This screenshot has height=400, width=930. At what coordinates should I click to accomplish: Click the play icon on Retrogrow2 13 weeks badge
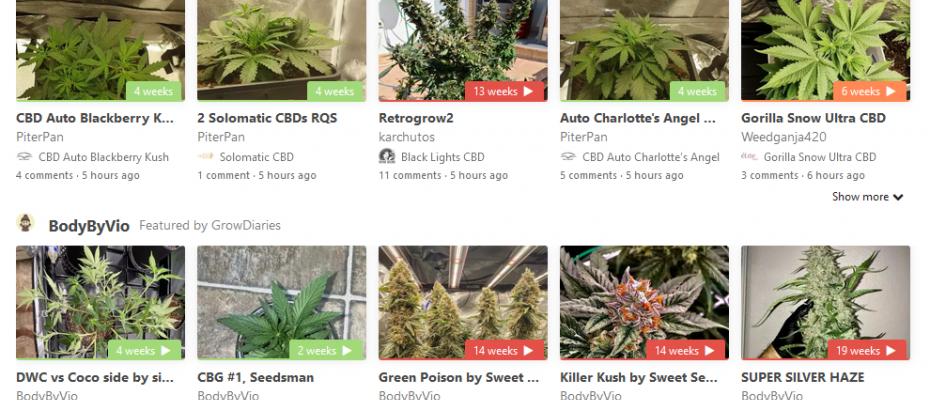tap(528, 91)
